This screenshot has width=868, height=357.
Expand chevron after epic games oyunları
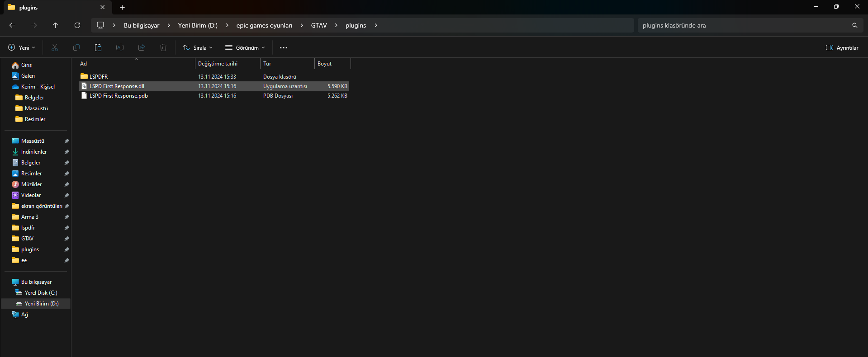[302, 25]
